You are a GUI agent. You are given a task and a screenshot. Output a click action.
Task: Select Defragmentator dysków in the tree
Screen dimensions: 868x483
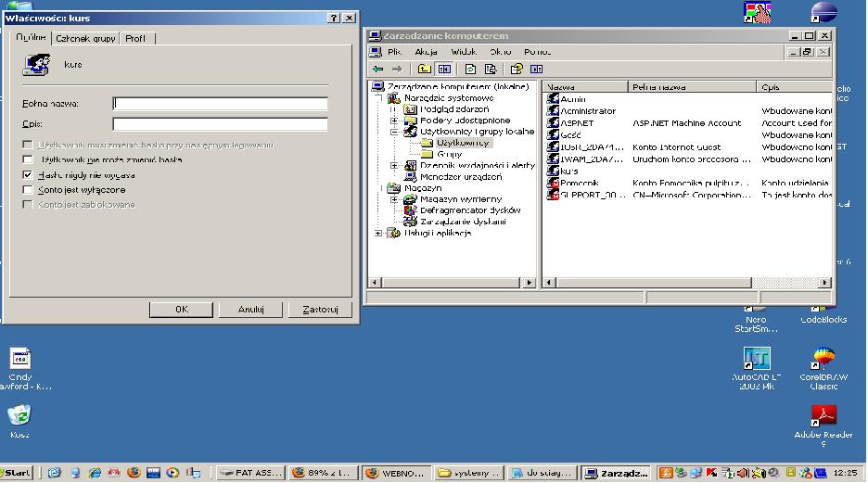pos(470,210)
